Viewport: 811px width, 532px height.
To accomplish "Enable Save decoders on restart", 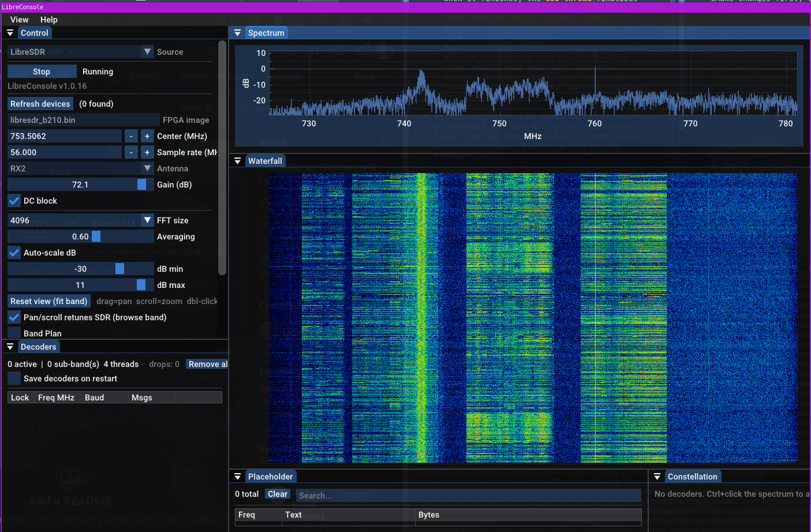I will coord(14,379).
